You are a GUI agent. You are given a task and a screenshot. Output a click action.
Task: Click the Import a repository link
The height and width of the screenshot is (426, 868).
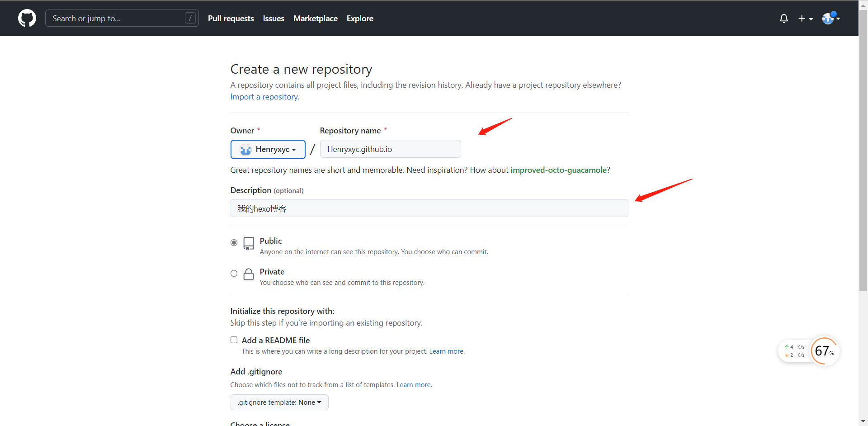pos(264,97)
